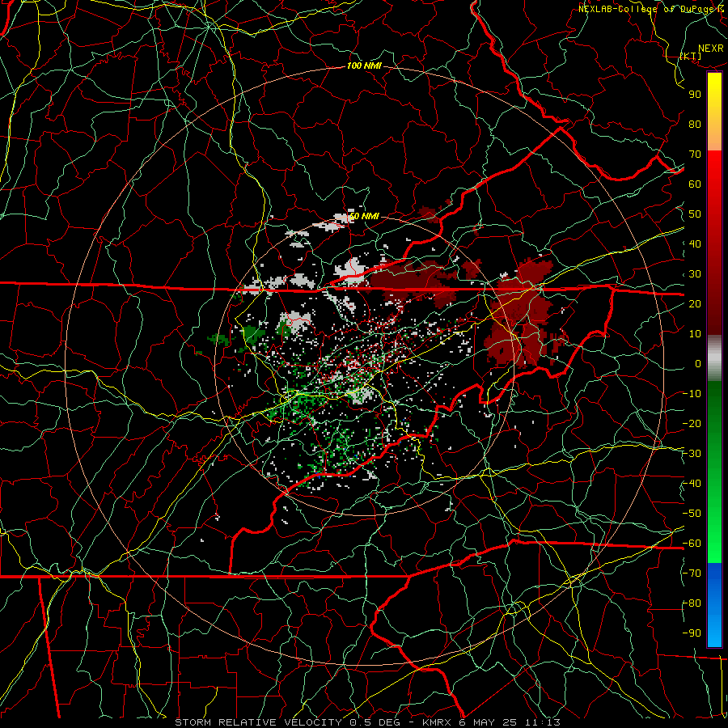Click the 50 value on velocity scale
The width and height of the screenshot is (728, 728).
coord(695,214)
